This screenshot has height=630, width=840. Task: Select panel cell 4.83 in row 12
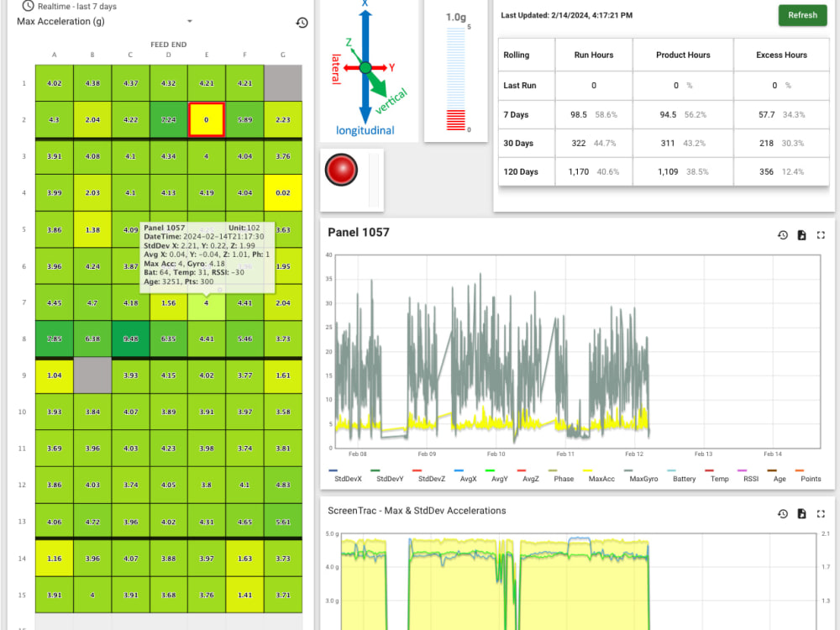(x=283, y=485)
